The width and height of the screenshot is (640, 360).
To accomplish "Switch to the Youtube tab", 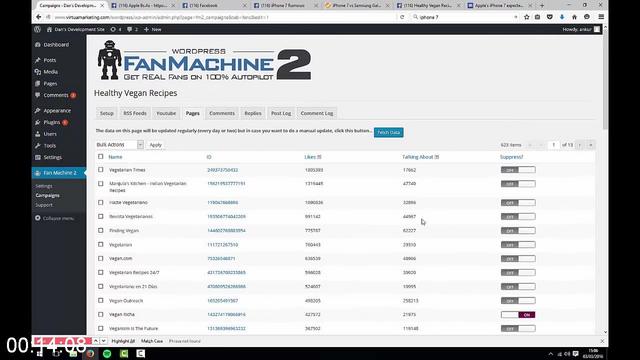I will 166,113.
